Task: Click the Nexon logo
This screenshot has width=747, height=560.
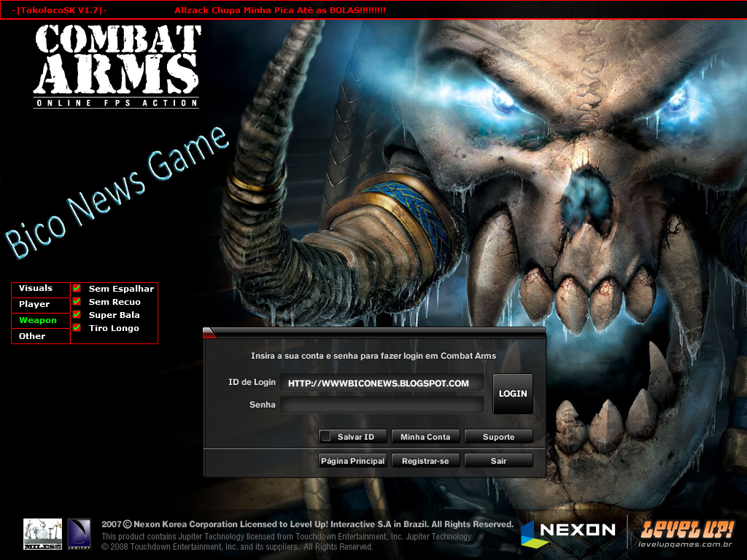Action: pos(568,533)
